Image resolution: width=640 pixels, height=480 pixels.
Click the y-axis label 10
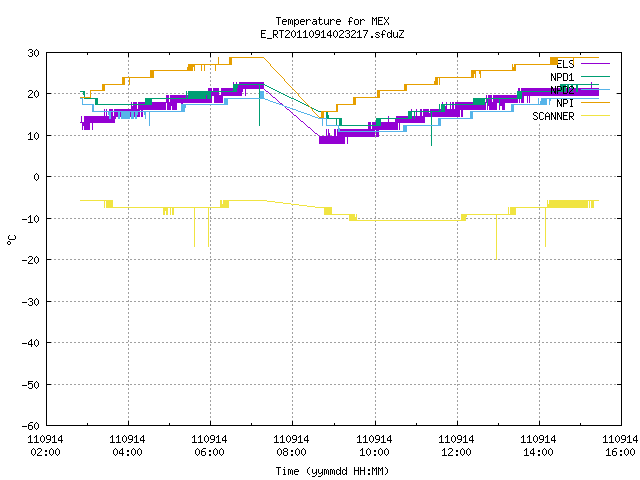tap(33, 136)
